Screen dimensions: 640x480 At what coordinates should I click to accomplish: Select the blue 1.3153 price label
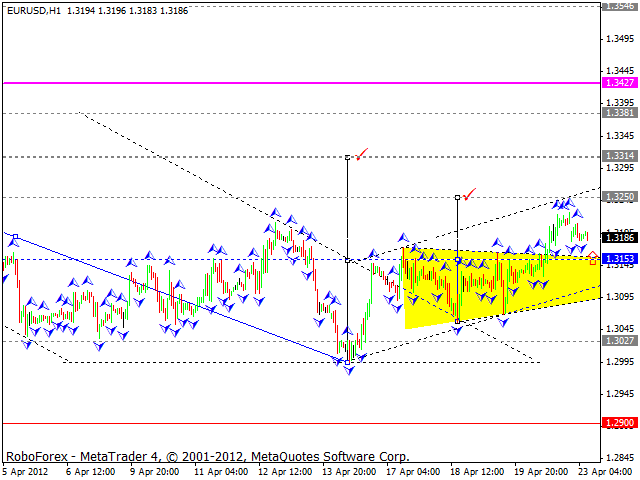point(620,259)
